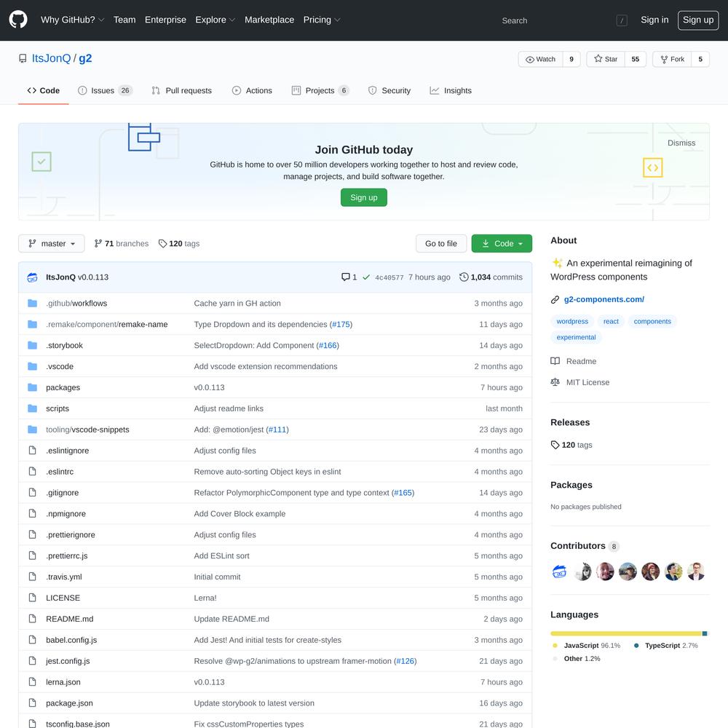Click the lerna.json file icon
The height and width of the screenshot is (728, 728).
coord(33,682)
